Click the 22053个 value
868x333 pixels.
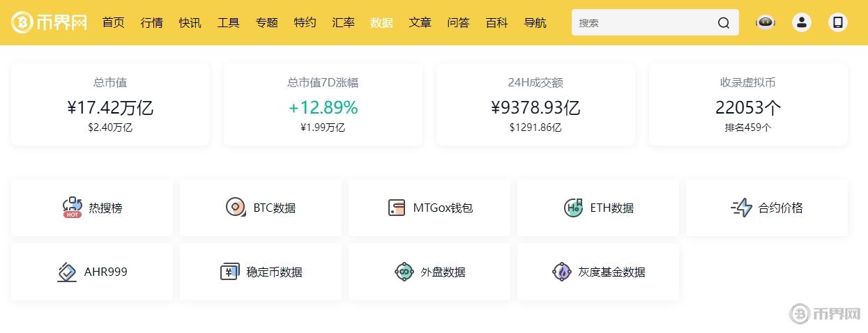pyautogui.click(x=748, y=107)
